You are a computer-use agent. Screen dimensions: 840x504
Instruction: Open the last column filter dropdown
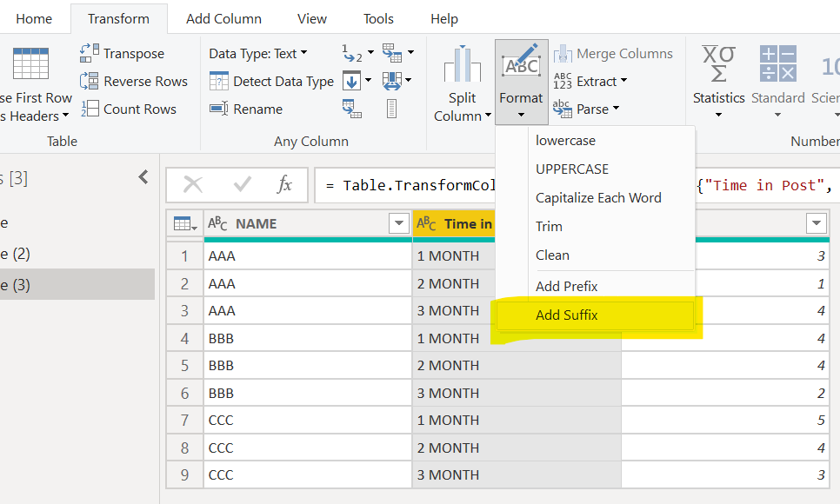coord(817,223)
